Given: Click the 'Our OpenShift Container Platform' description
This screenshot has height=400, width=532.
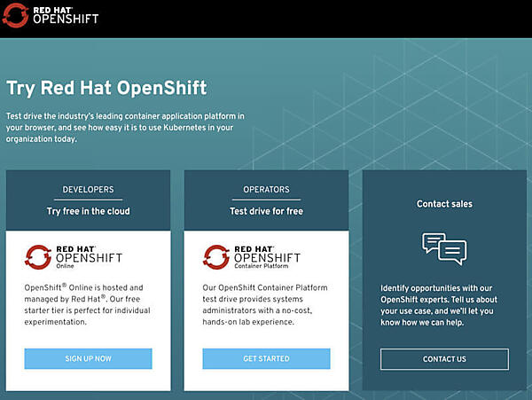Looking at the screenshot, I should [x=265, y=305].
